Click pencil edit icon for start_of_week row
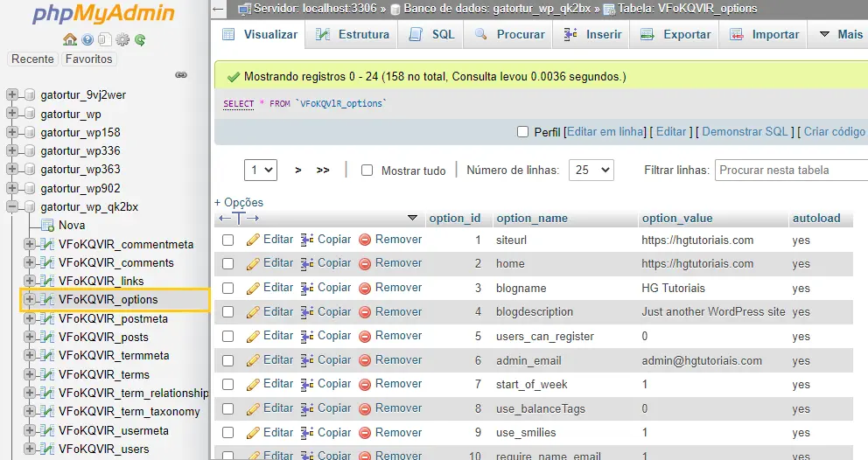The height and width of the screenshot is (460, 868). [x=253, y=384]
